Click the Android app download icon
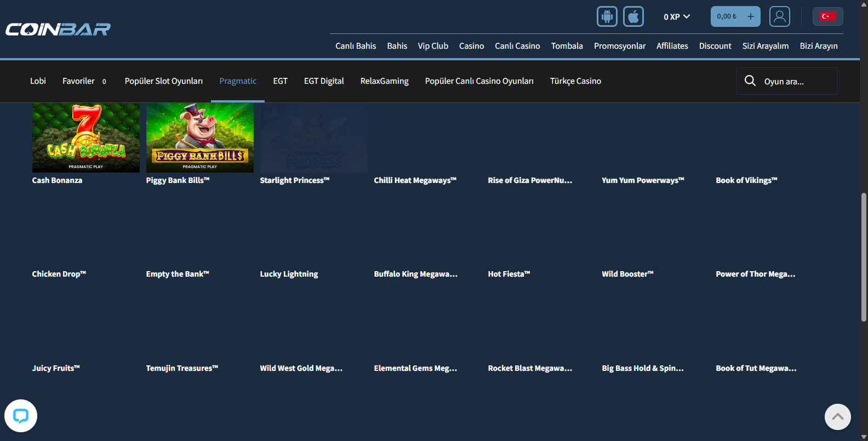 tap(607, 16)
